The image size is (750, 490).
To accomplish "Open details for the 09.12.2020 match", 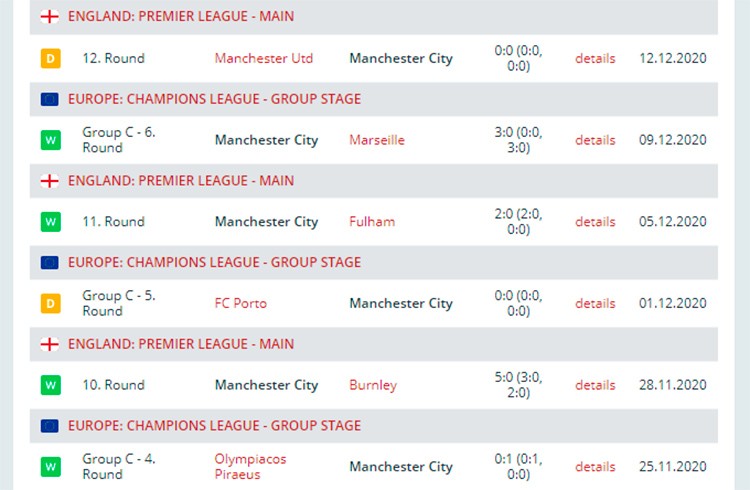I will pos(595,140).
